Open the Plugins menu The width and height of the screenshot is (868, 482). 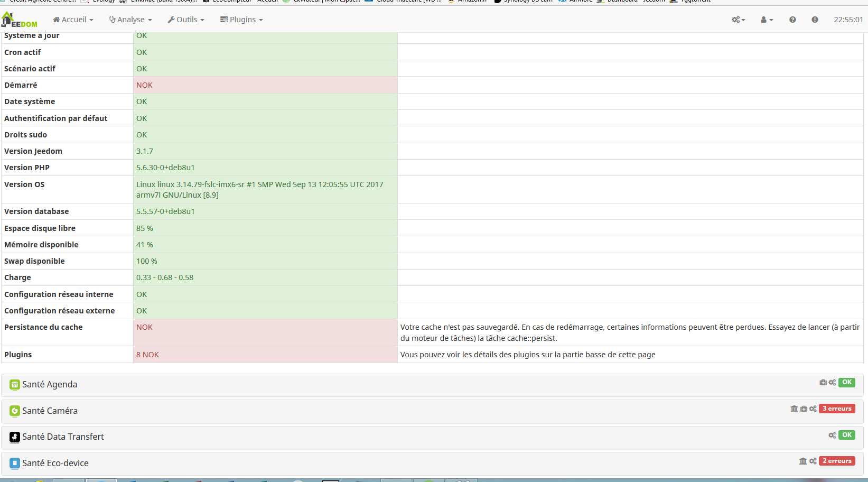241,20
